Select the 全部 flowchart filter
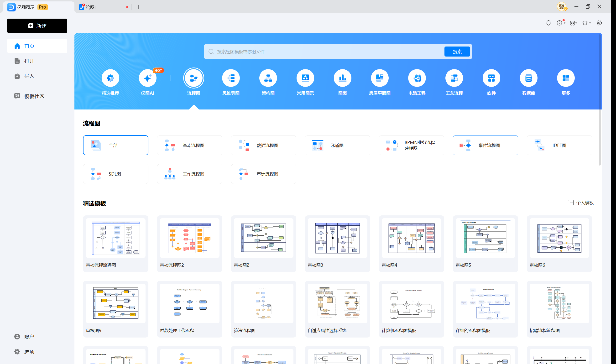Image resolution: width=616 pixels, height=364 pixels. 115,145
